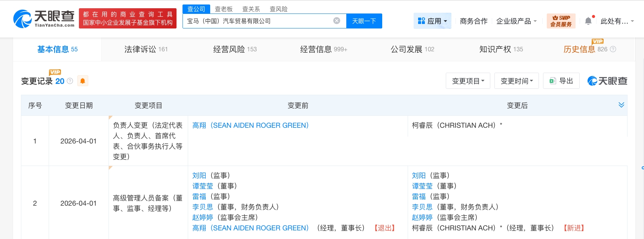Click the Excel 导出 export button
644x239 pixels.
pos(561,81)
